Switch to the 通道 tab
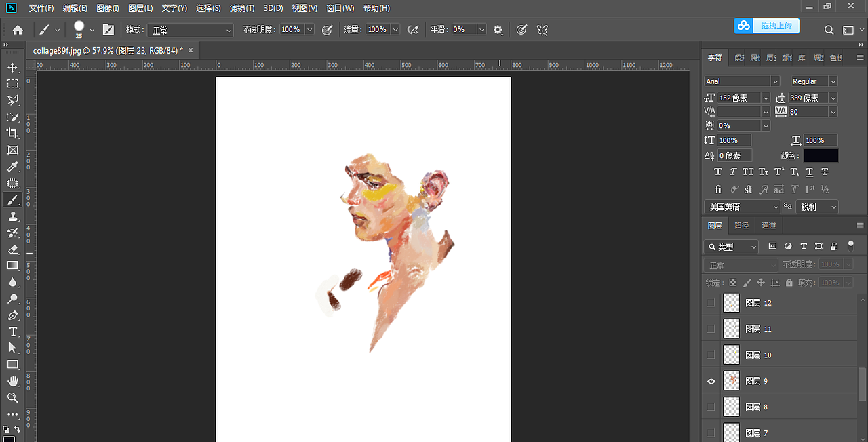Screen dimensions: 868x442 click(768, 226)
